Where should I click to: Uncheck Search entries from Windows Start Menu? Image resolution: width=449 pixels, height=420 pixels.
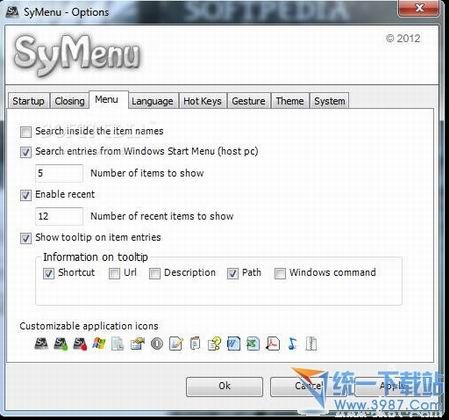tap(26, 152)
